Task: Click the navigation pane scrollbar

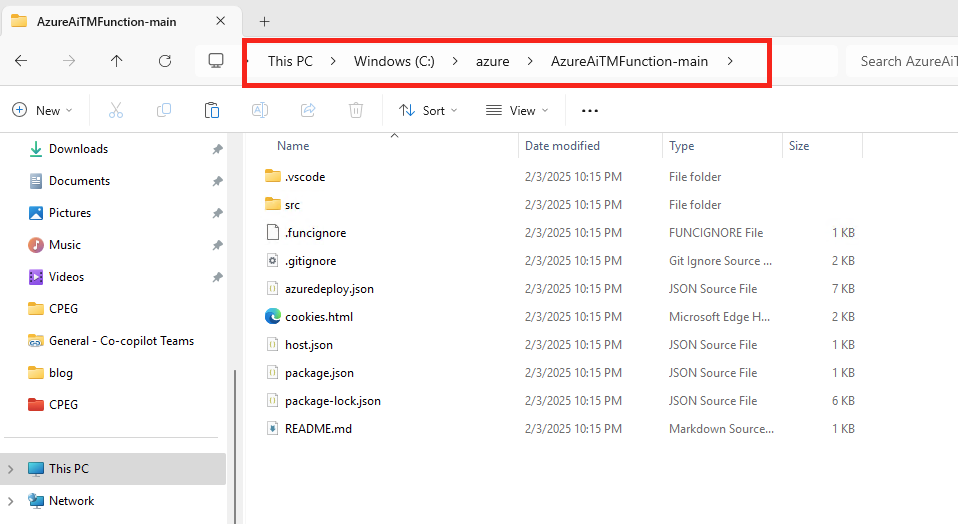Action: [x=235, y=446]
